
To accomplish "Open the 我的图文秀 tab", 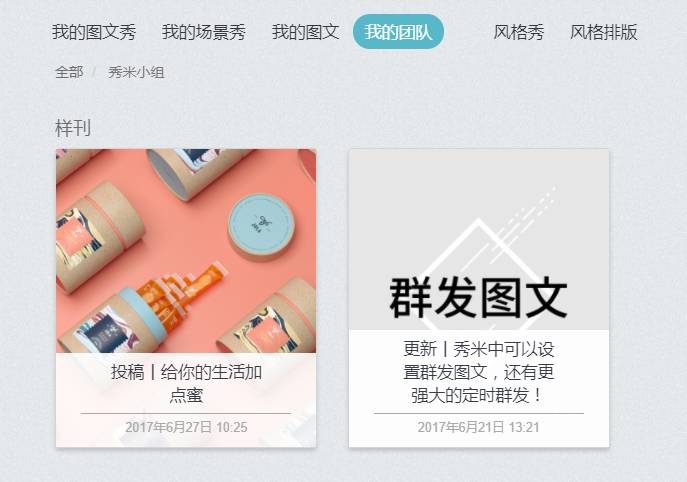I will point(94,32).
